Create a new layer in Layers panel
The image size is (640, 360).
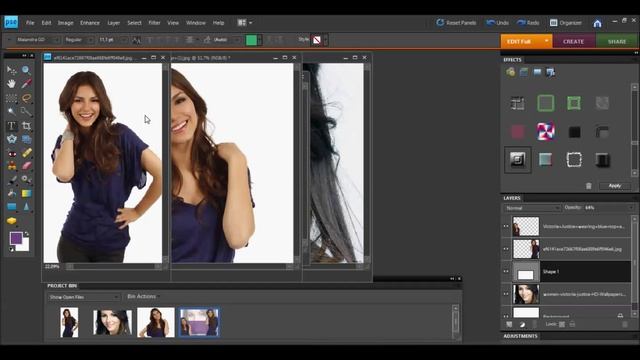509,324
